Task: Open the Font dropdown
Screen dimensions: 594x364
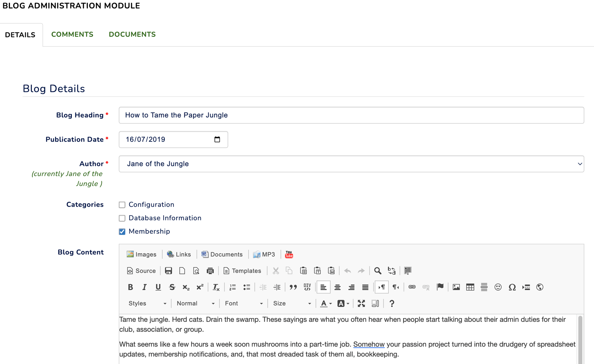Action: click(x=244, y=304)
